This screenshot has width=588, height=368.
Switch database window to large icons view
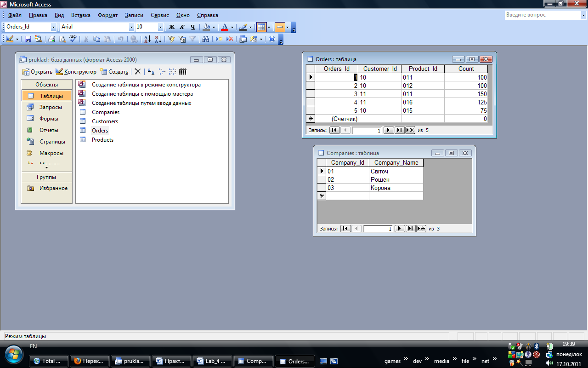[x=151, y=72]
